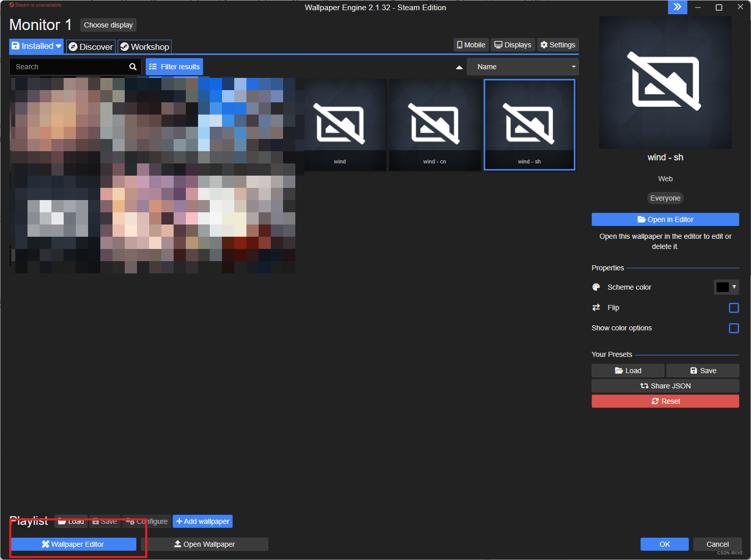This screenshot has height=560, width=751.
Task: Open Displays overview
Action: [513, 45]
